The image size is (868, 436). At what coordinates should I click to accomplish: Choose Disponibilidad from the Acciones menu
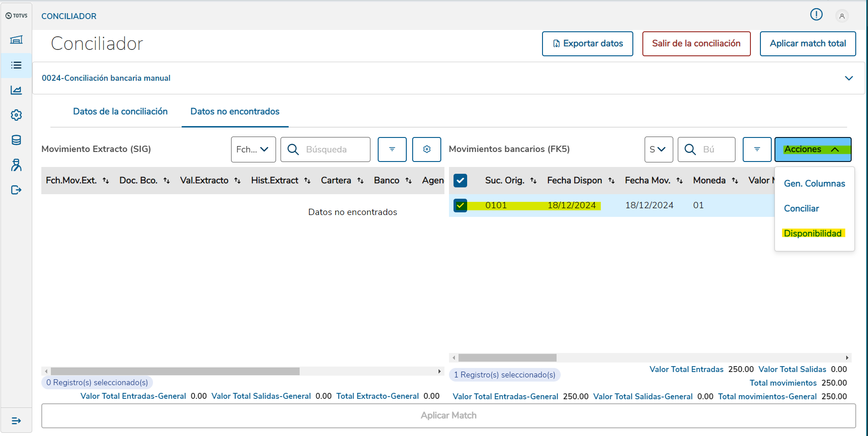click(x=813, y=233)
